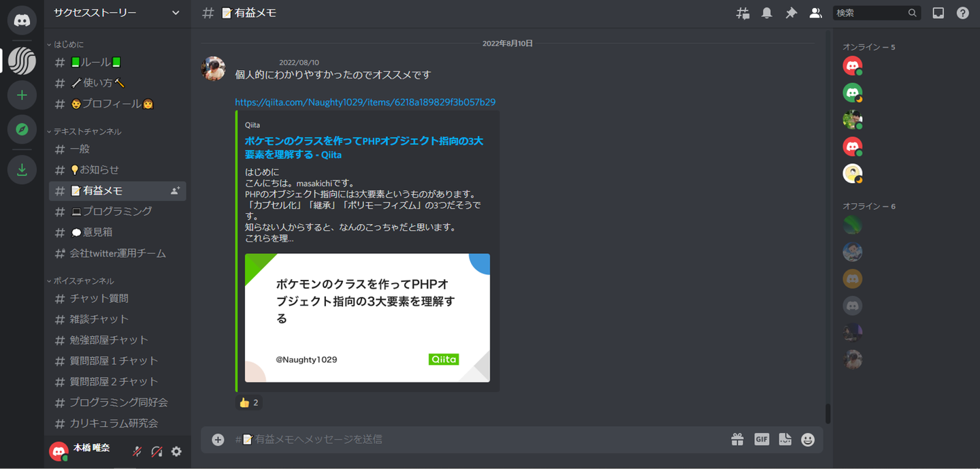Click the Qiita article preview image

click(x=367, y=318)
